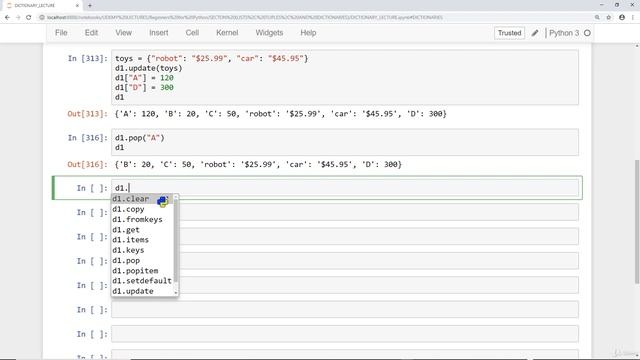Select d1.copy from autocomplete list
This screenshot has height=360, width=640.
click(x=142, y=209)
